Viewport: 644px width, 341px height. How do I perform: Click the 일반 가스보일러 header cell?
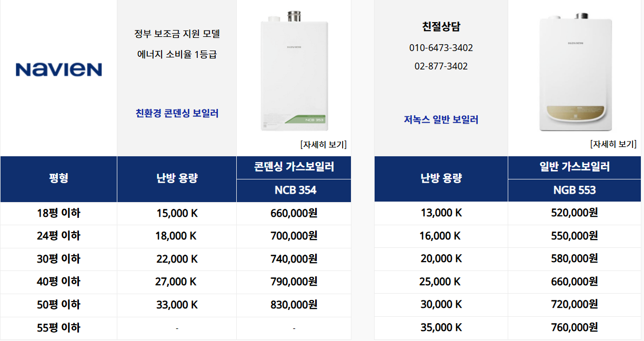(575, 167)
